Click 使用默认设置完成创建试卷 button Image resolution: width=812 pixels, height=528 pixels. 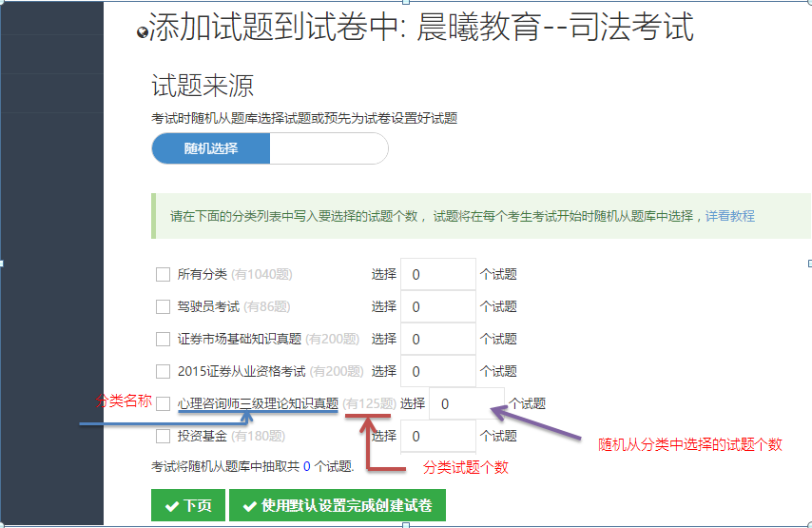pos(338,505)
